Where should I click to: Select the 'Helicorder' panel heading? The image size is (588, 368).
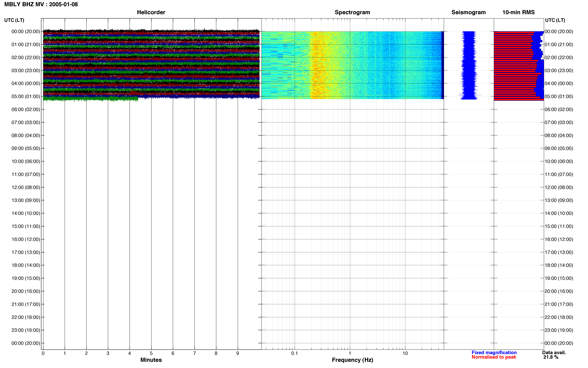pyautogui.click(x=151, y=12)
